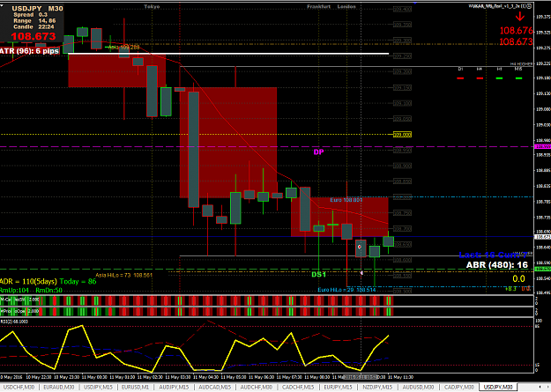Open the USDJPY,M15 chart tab

pos(98,387)
